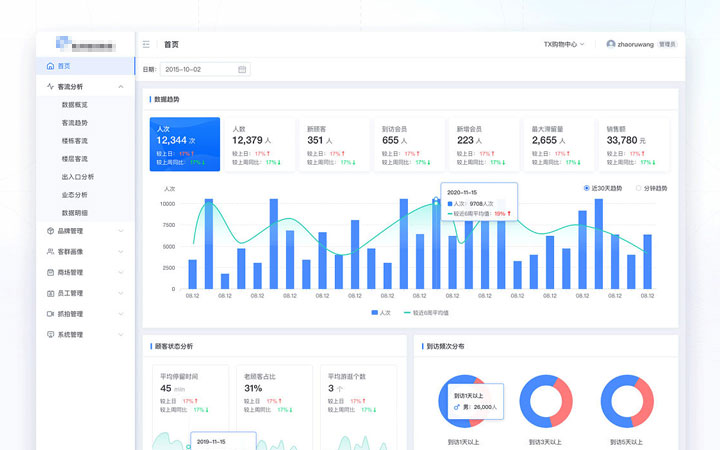The height and width of the screenshot is (450, 720).
Task: Toggle the sidebar collapse hamburger icon
Action: pyautogui.click(x=146, y=44)
